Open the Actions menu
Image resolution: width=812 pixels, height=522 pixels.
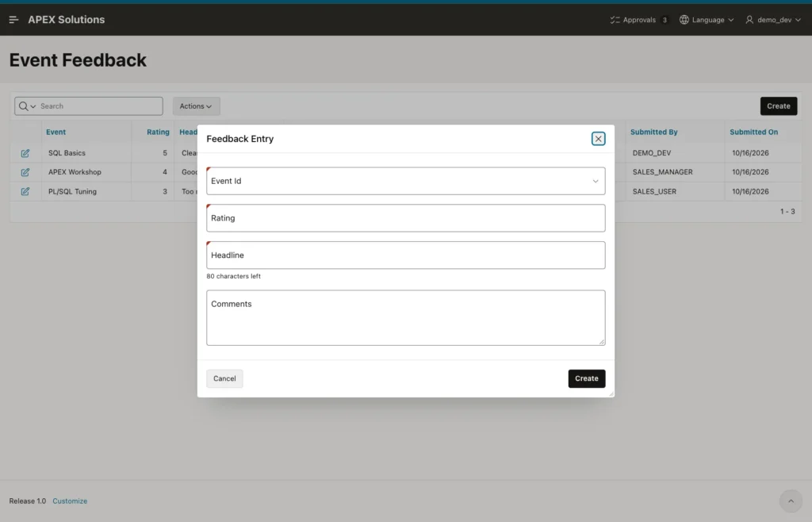(x=197, y=106)
